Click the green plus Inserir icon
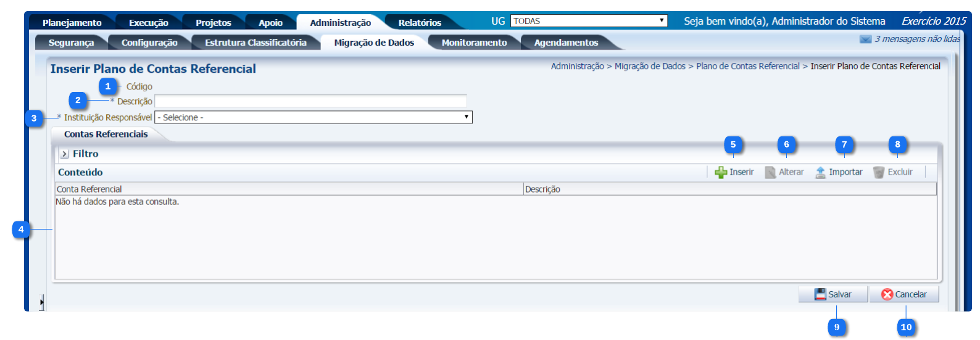Image resolution: width=980 pixels, height=340 pixels. (720, 173)
